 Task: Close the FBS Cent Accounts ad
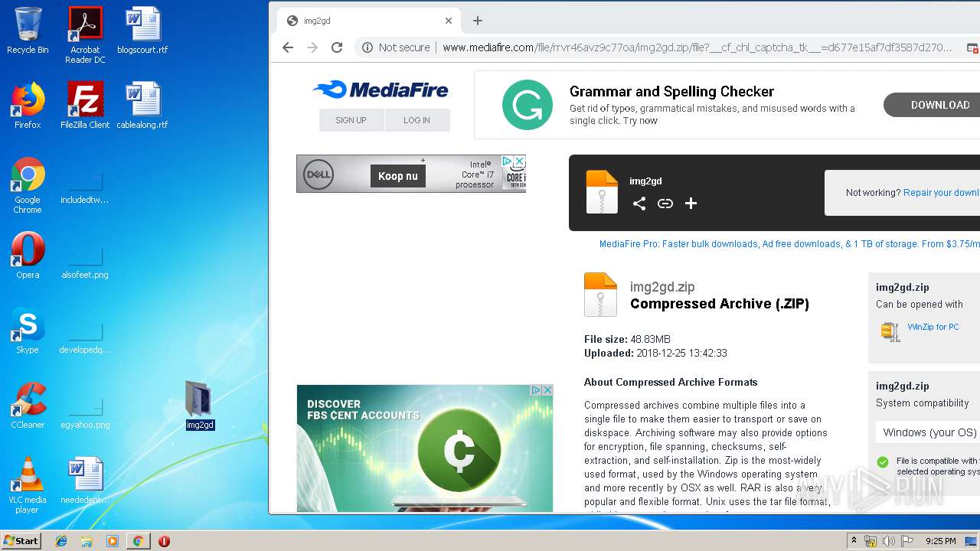click(547, 390)
